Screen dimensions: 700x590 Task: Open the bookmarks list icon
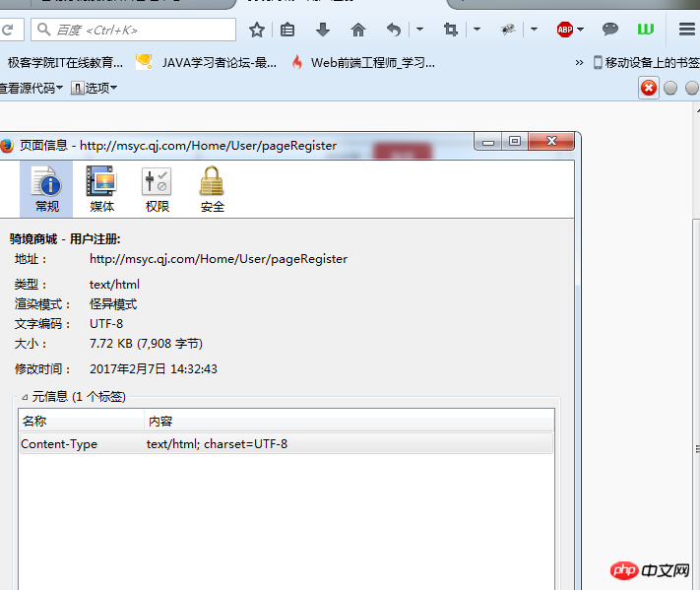pos(287,30)
